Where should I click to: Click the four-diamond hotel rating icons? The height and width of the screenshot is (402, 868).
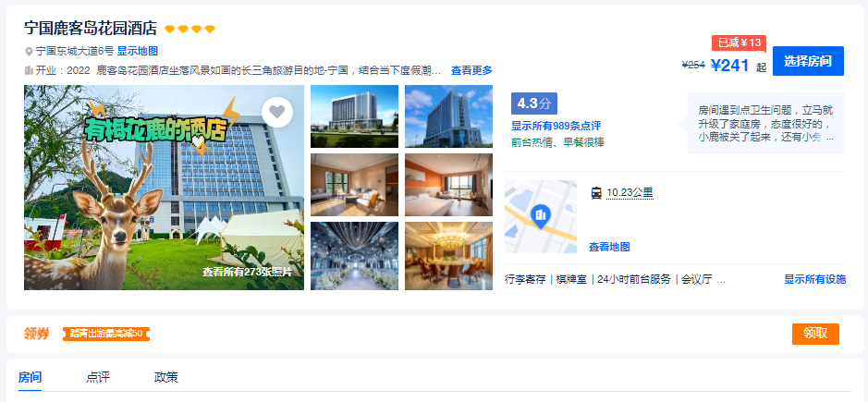189,29
